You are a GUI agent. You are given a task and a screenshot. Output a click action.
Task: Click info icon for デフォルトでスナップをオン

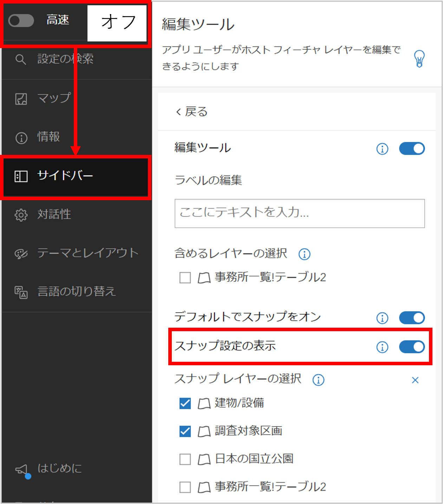click(382, 318)
